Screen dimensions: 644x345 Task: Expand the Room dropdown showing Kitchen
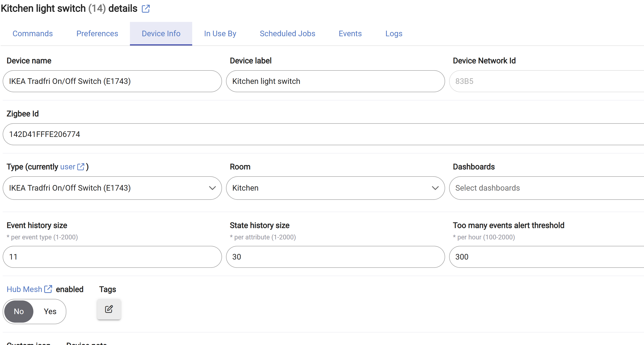pos(335,188)
